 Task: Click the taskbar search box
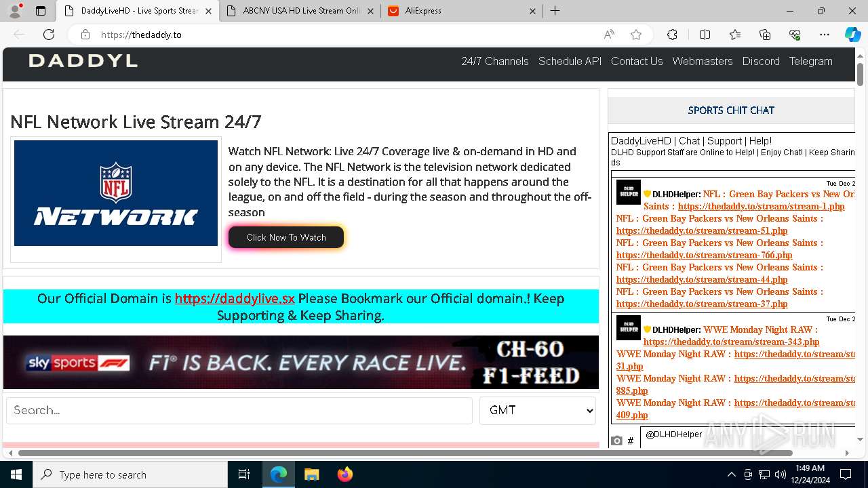[x=130, y=474]
